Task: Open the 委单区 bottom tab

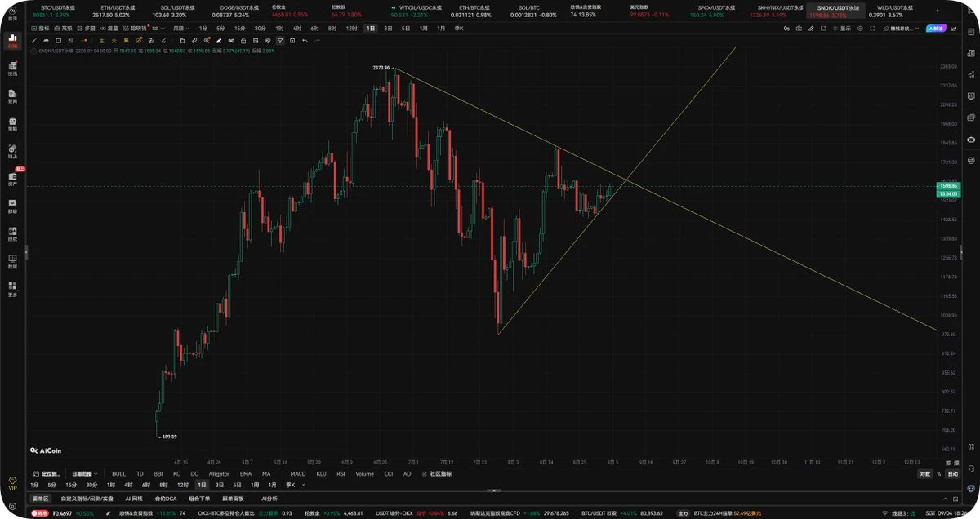Action: (x=40, y=499)
